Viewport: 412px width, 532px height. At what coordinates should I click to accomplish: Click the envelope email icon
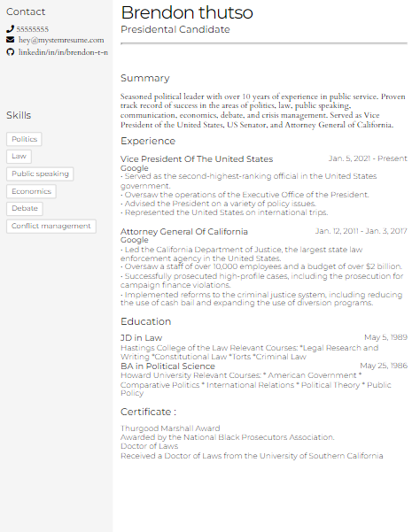11,40
